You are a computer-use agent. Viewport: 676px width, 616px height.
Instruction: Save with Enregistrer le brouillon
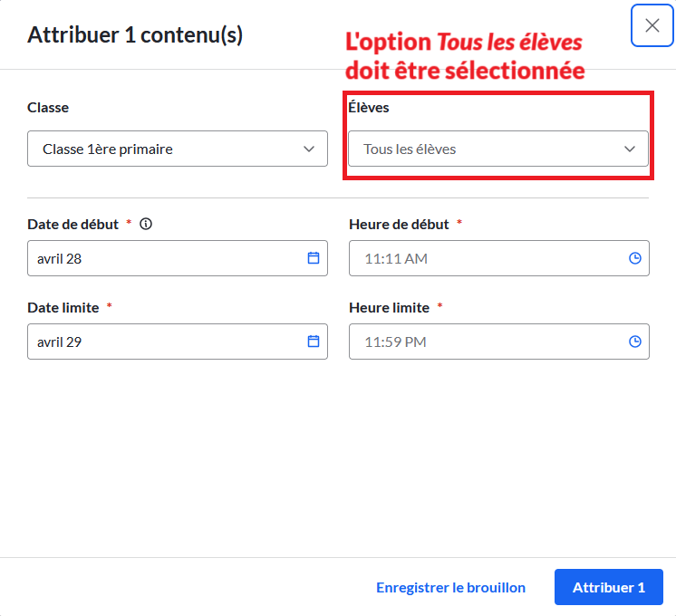coord(451,588)
